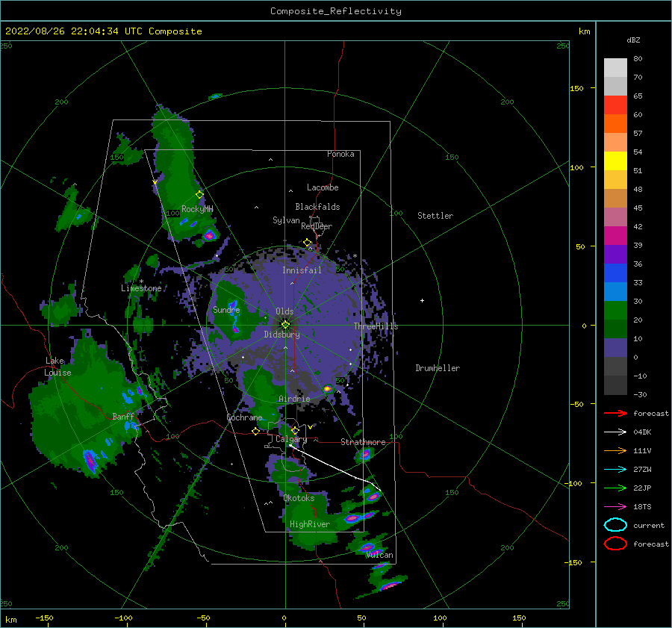Click the Drumheller label
This screenshot has width=672, height=628.
[438, 368]
